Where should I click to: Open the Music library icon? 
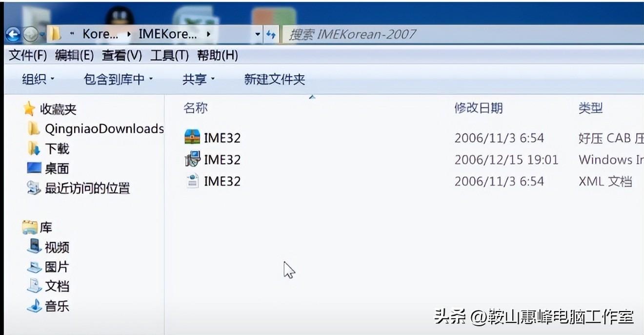click(x=34, y=306)
